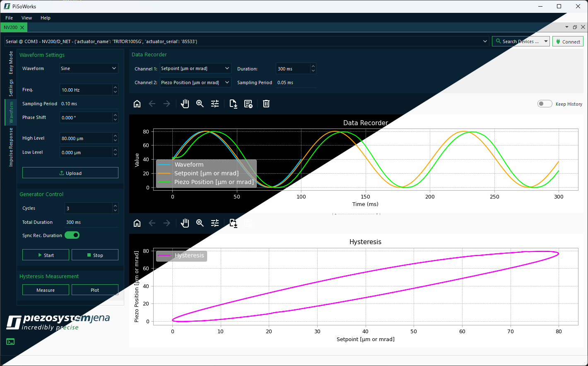Expand the Waveform type dropdown showing Sine
This screenshot has width=588, height=366.
tap(89, 68)
